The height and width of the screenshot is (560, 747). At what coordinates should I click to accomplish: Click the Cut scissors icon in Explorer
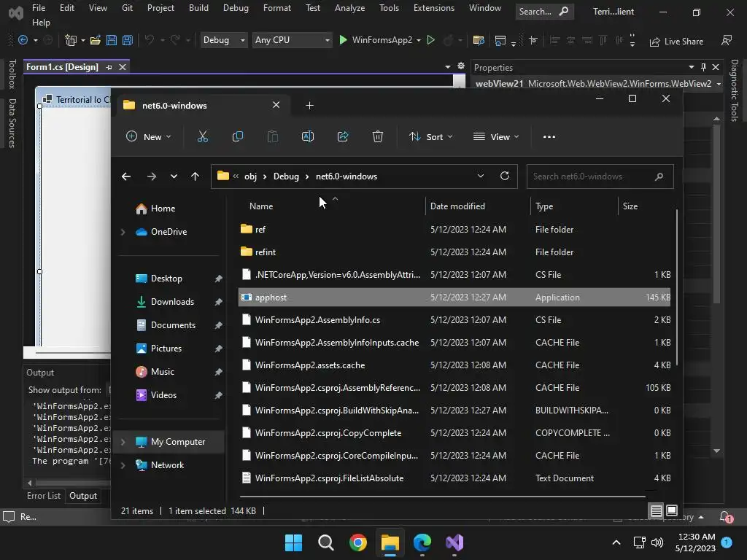[203, 136]
